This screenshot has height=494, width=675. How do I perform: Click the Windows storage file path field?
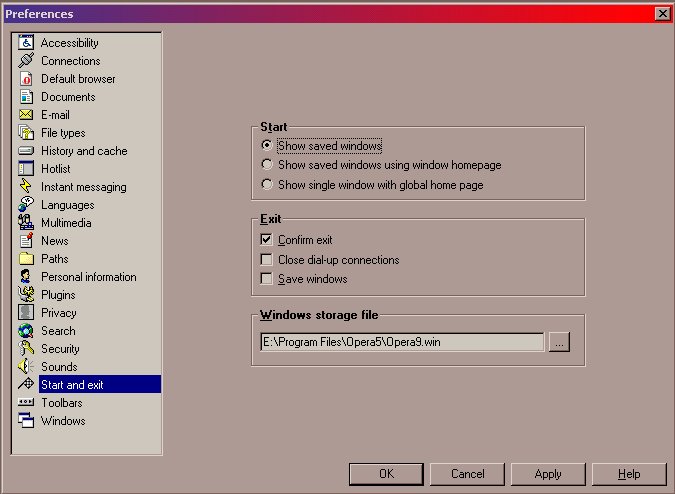(401, 342)
